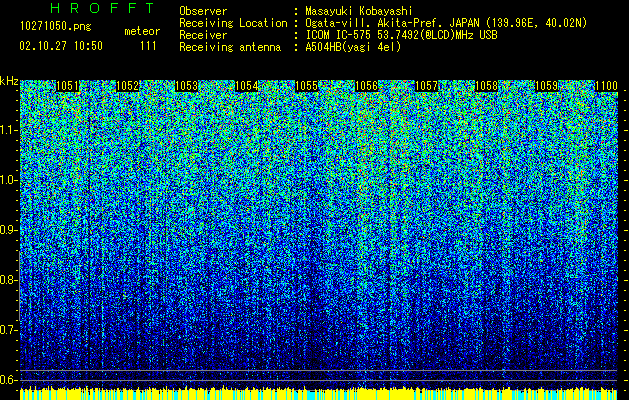
Task: Click the 1.1 kHz axis label
Action: (x=8, y=130)
